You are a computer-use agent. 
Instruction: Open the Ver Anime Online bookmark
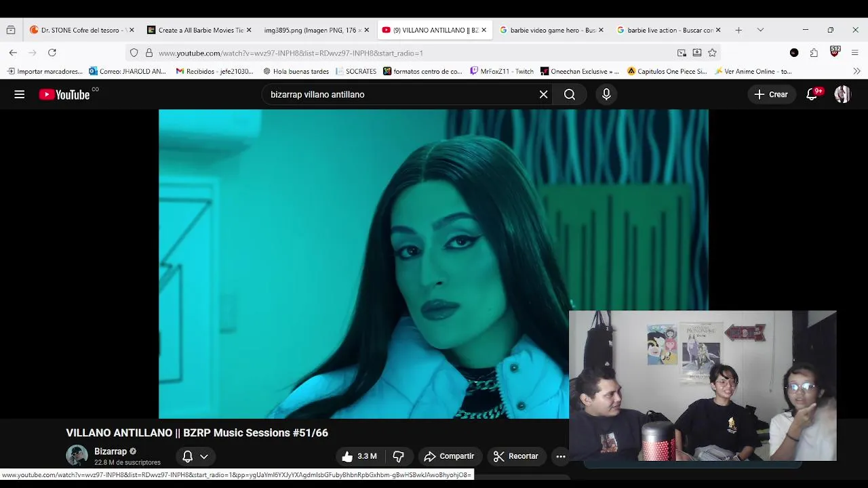click(x=753, y=71)
